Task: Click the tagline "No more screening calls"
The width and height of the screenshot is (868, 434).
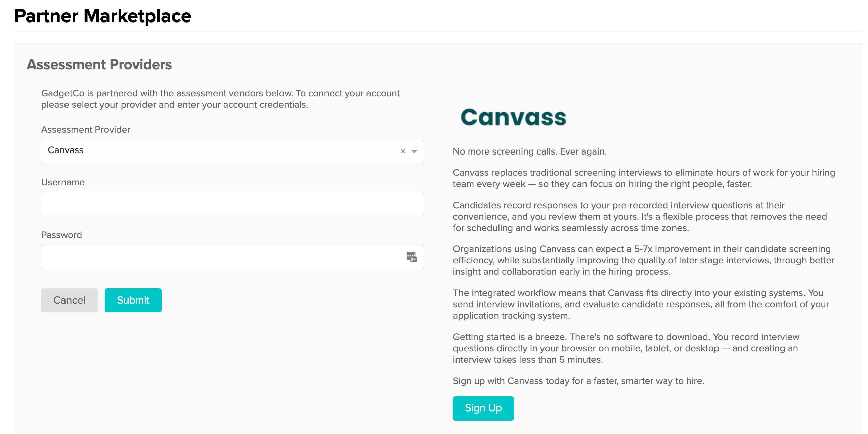Action: pyautogui.click(x=529, y=151)
